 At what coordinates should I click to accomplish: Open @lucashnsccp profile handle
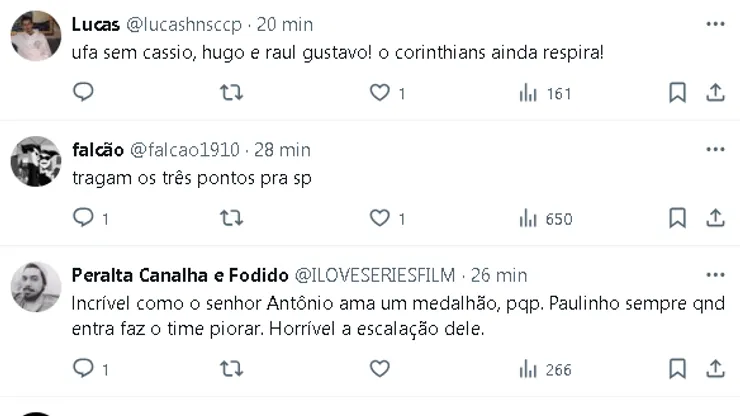(182, 25)
